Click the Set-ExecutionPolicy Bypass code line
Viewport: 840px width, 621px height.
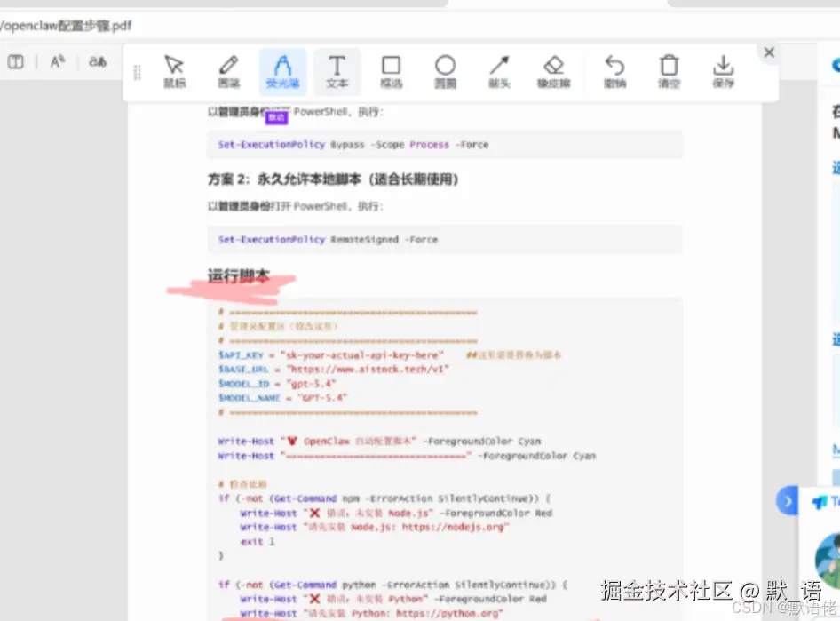click(x=353, y=145)
